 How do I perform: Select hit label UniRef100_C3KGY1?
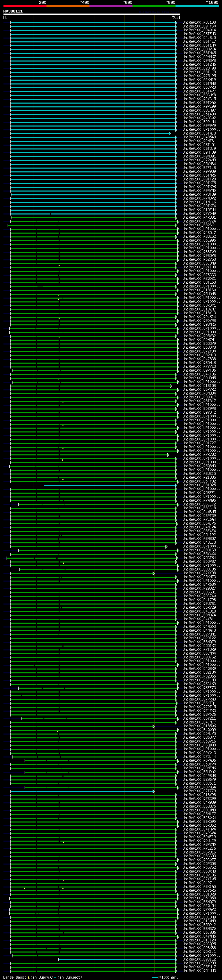(x=199, y=306)
